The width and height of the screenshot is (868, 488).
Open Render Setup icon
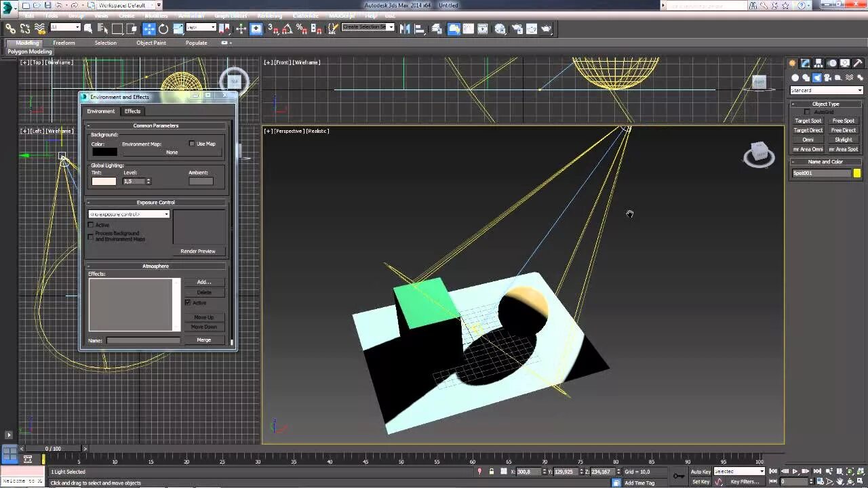click(x=517, y=28)
